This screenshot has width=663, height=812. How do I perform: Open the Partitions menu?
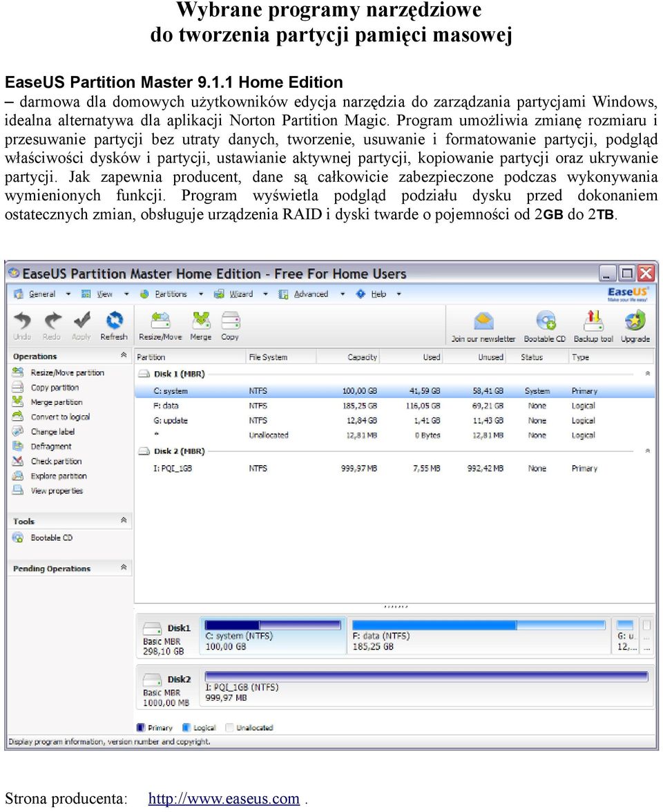coord(171,294)
